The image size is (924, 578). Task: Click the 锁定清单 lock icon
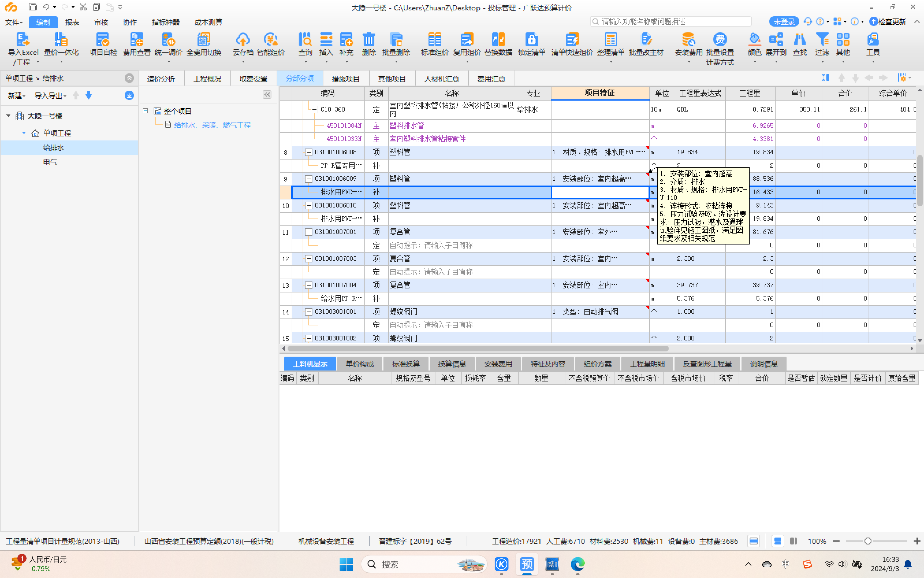(x=532, y=40)
